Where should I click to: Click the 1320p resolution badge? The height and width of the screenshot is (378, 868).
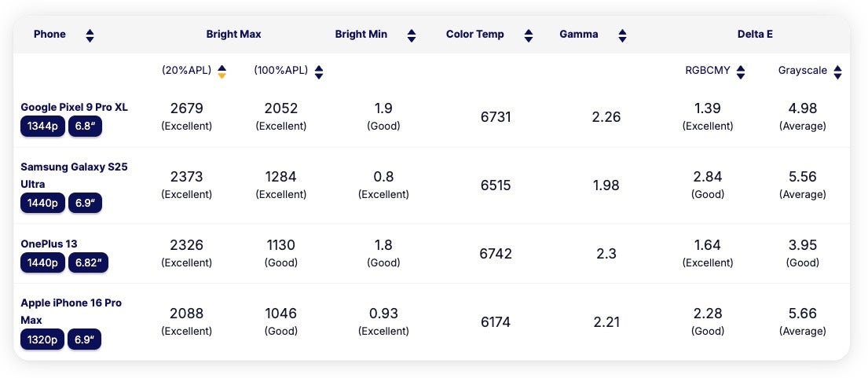pos(42,339)
